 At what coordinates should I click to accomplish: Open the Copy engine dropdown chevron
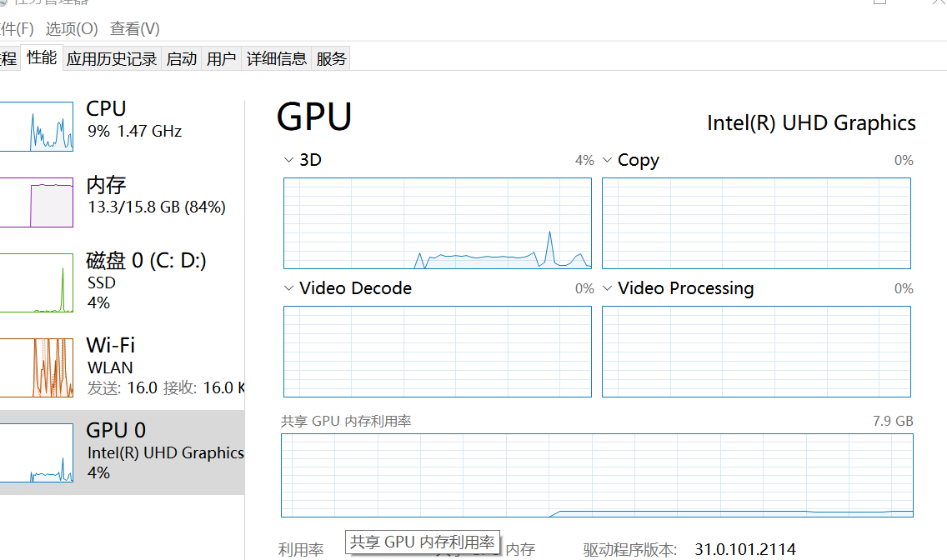[607, 160]
